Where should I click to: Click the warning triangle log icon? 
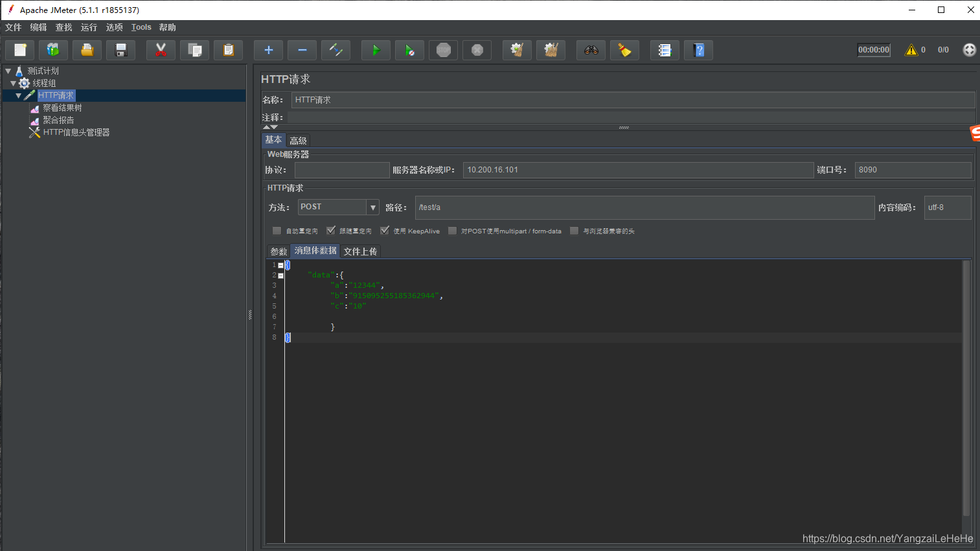pos(911,50)
